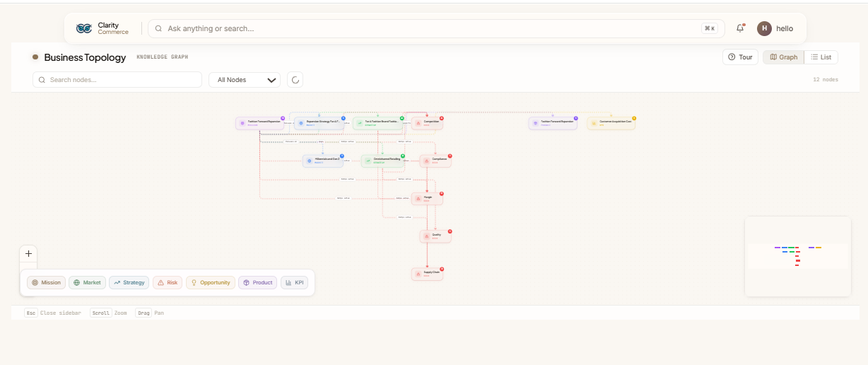Viewport: 868px width, 365px height.
Task: Open the All Nodes dropdown
Action: tap(245, 80)
